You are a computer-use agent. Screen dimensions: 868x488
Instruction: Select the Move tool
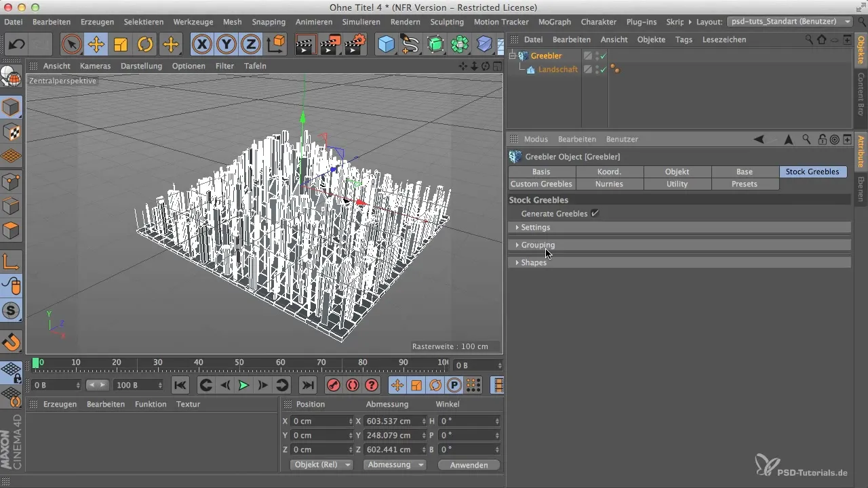(96, 45)
